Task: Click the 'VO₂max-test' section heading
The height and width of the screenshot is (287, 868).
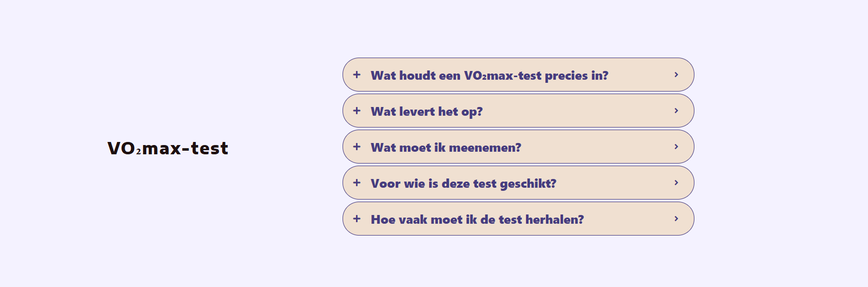Action: [x=168, y=148]
